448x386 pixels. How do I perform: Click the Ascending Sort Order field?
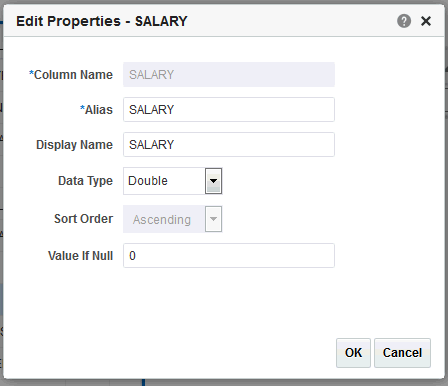164,219
